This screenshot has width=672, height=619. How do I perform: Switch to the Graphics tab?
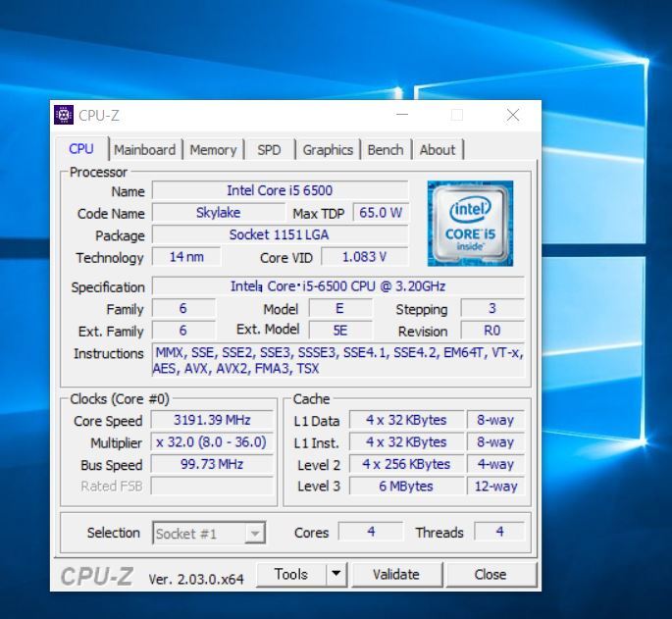[x=328, y=150]
